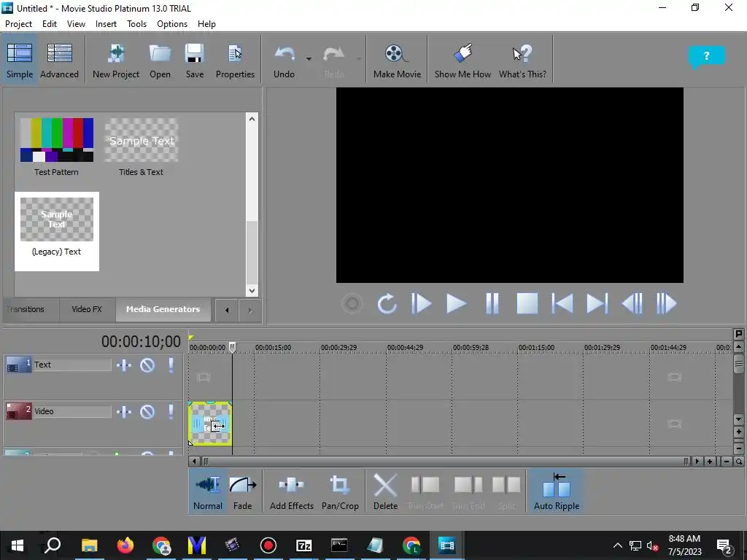Click Add Effects button
The width and height of the screenshot is (747, 560).
(292, 492)
